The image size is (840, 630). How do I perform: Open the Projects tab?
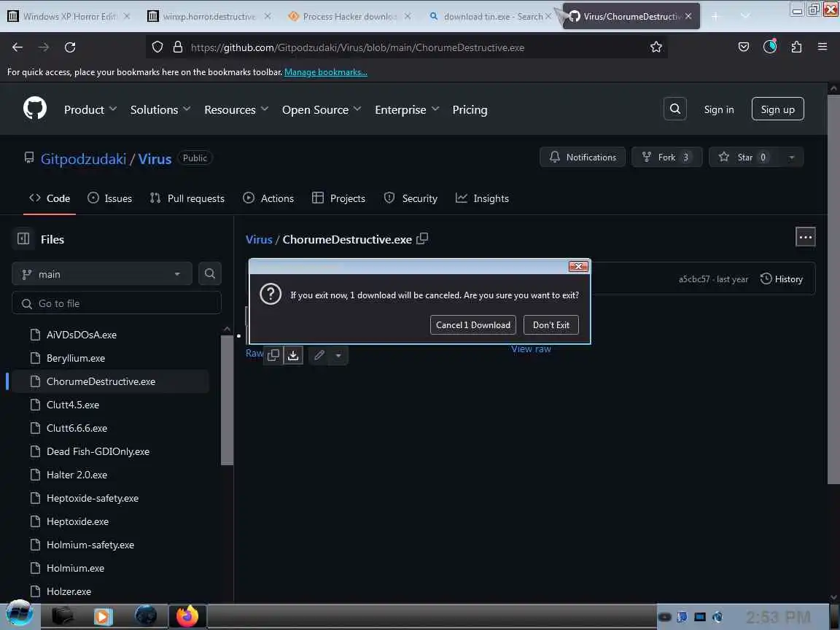click(x=338, y=198)
